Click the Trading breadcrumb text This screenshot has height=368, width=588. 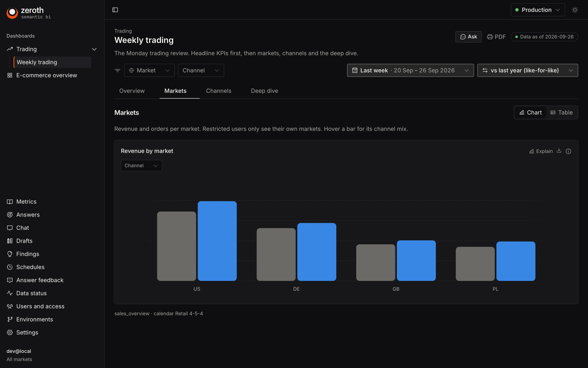[x=123, y=31]
